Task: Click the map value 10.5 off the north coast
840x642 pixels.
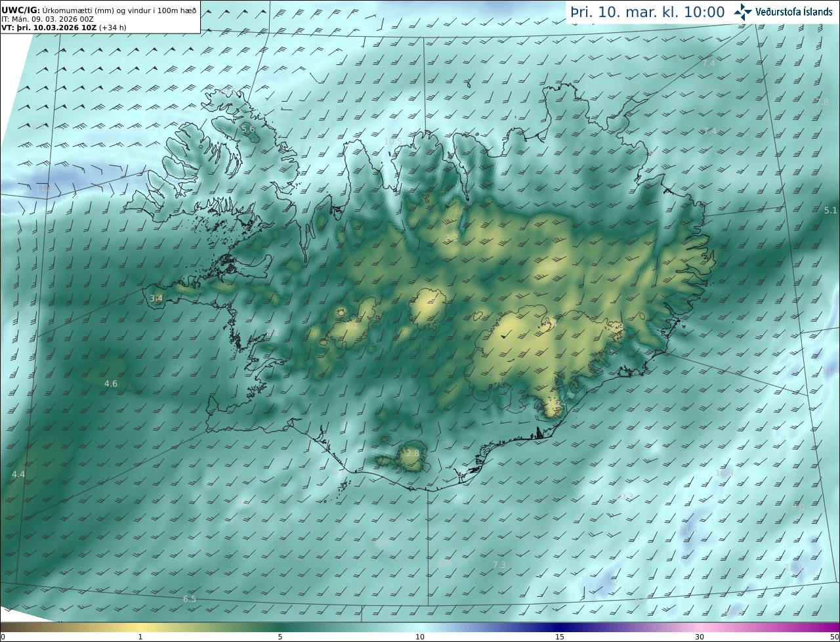Action: coord(392,141)
